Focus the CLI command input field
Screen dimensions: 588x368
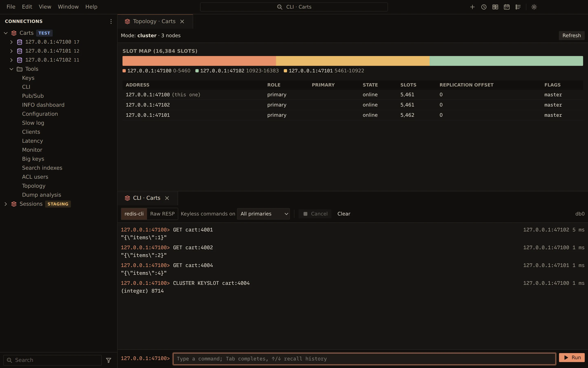364,359
